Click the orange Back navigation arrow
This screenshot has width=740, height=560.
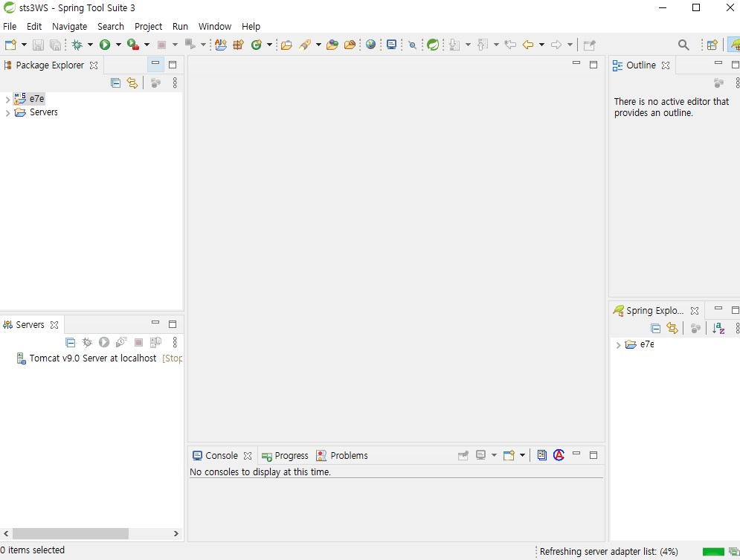(x=527, y=45)
